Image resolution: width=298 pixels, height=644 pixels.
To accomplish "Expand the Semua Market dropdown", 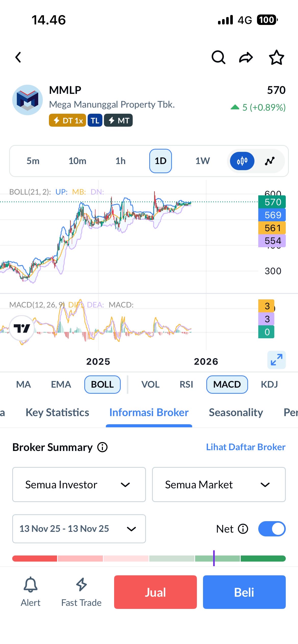I will (x=219, y=485).
